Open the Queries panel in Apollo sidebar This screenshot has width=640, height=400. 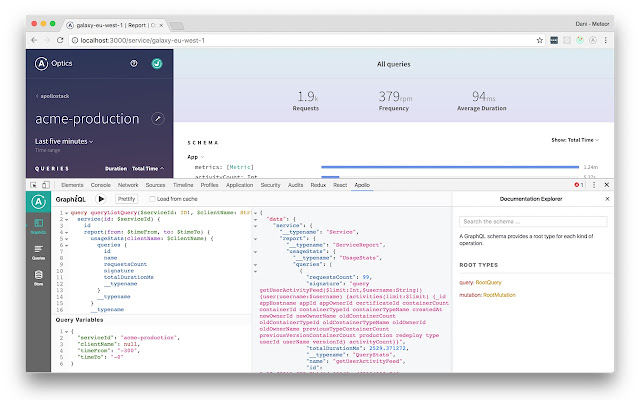click(38, 252)
